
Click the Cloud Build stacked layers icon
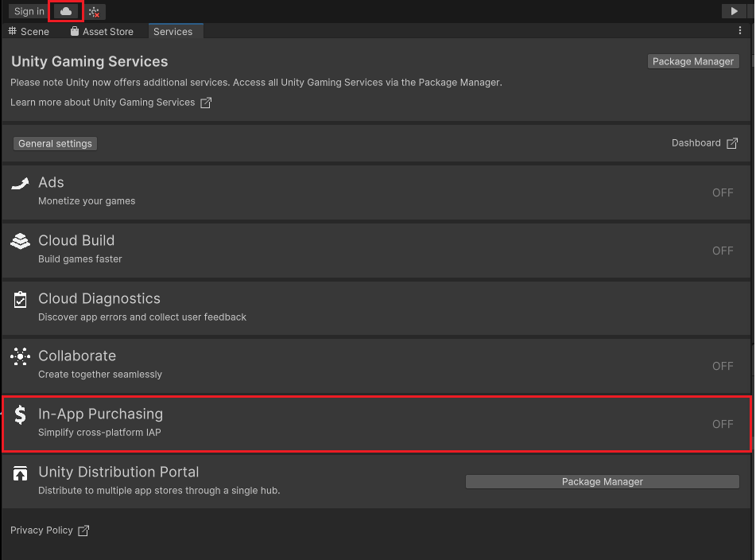tap(20, 241)
